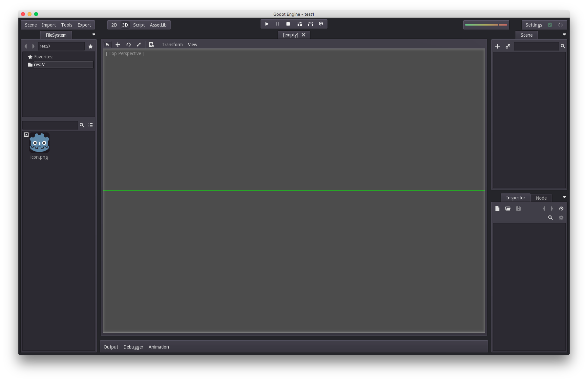
Task: Click the Scene tree filter field
Action: pyautogui.click(x=536, y=46)
